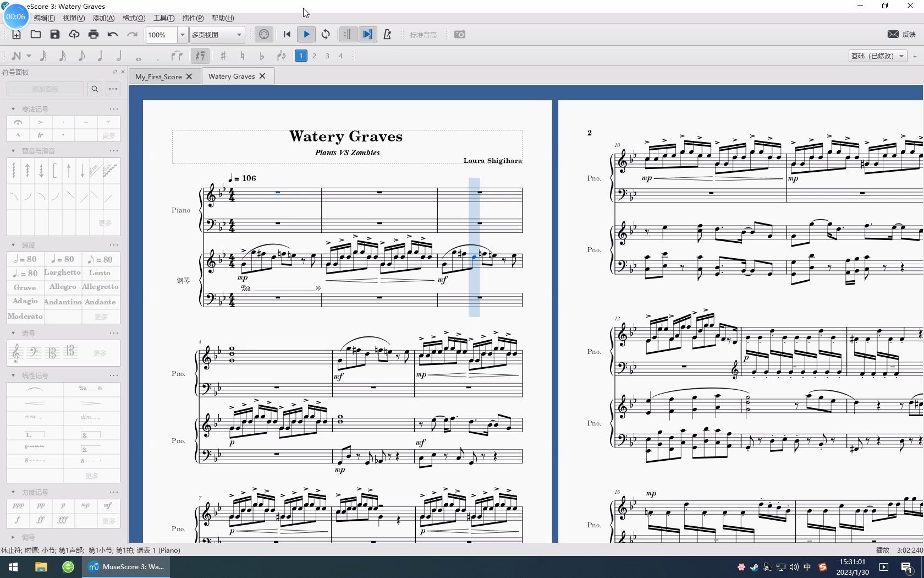This screenshot has height=578, width=924.
Task: Select the whole note duration
Action: tap(138, 58)
